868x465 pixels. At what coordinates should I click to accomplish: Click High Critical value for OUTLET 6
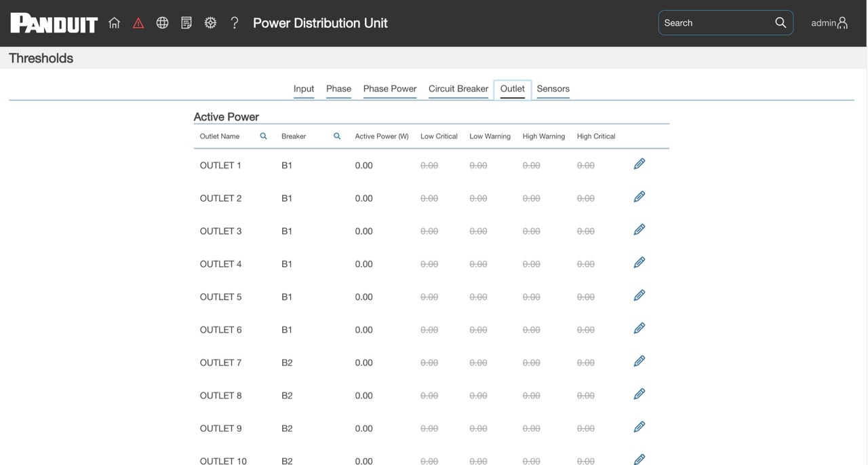point(586,331)
